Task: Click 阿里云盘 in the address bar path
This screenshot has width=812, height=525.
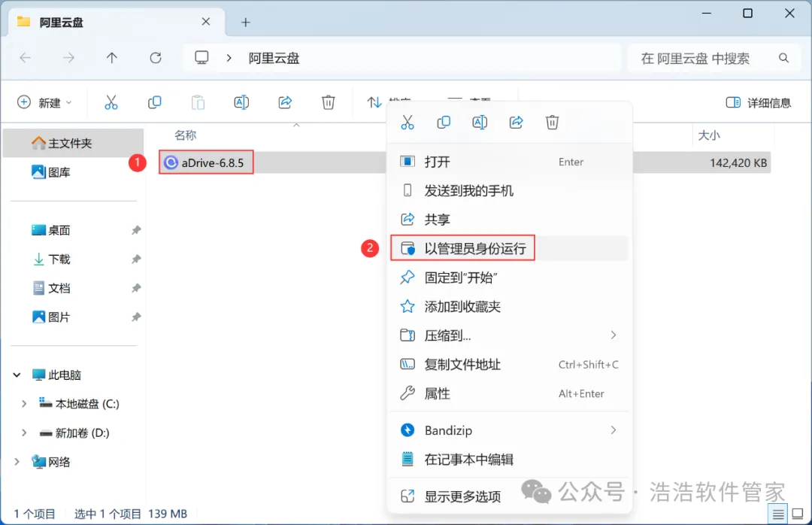Action: point(274,58)
